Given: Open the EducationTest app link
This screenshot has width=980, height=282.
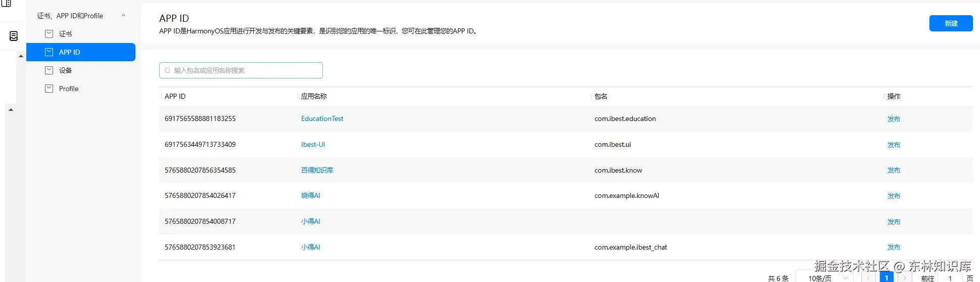Looking at the screenshot, I should tap(322, 118).
